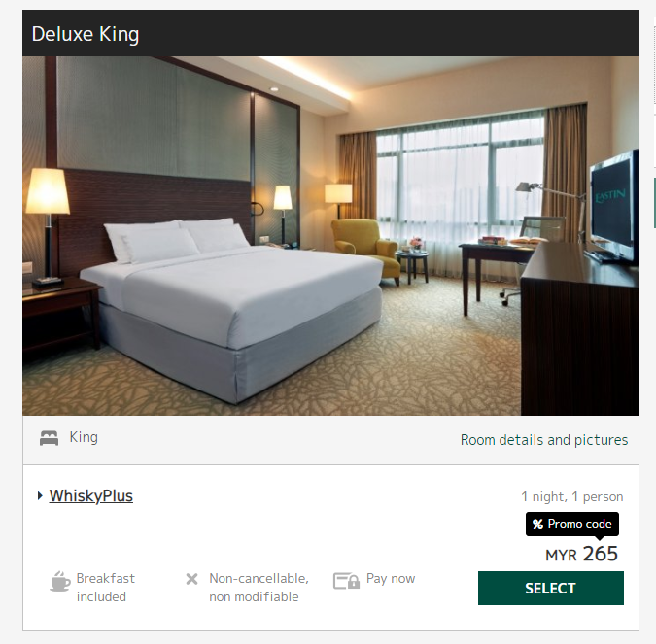The height and width of the screenshot is (644, 656).
Task: Open the Deluxe King room photo
Action: click(330, 236)
